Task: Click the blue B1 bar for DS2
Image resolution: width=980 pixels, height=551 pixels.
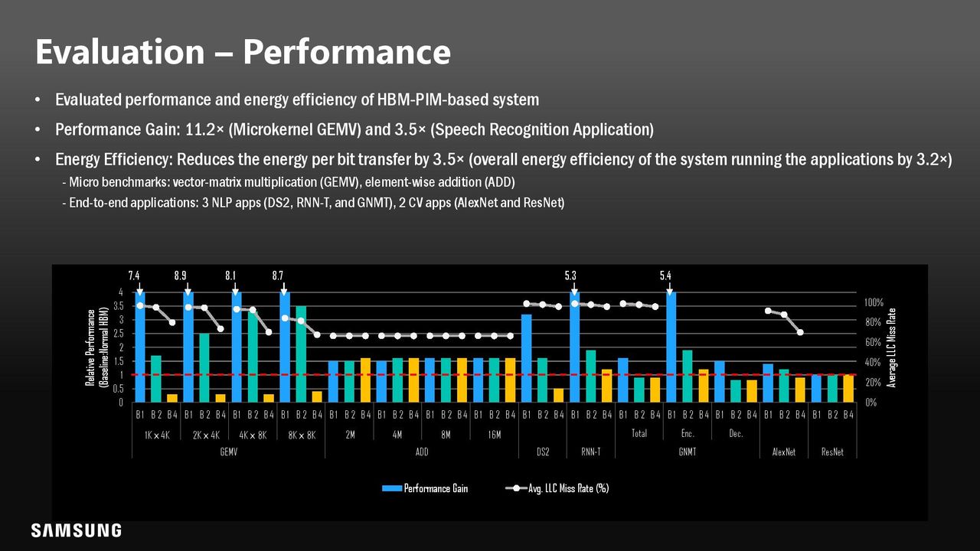Action: pos(526,358)
